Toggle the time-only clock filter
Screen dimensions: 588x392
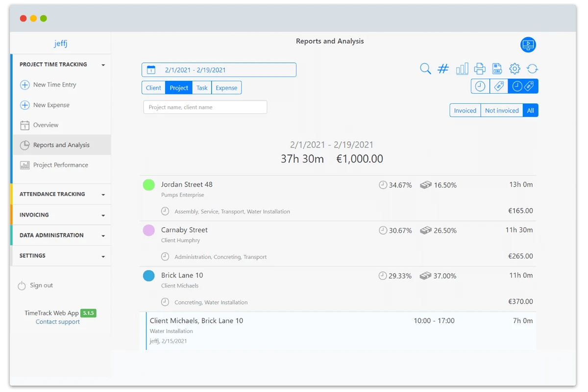(x=480, y=86)
